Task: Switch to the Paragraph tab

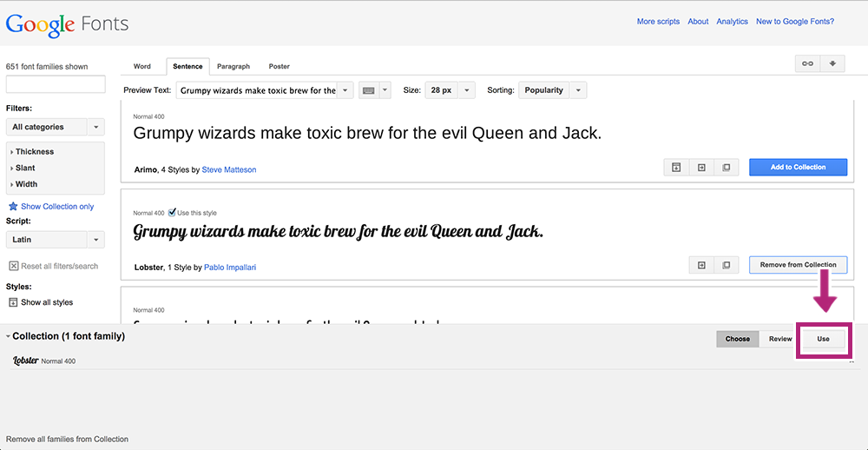Action: click(x=233, y=66)
